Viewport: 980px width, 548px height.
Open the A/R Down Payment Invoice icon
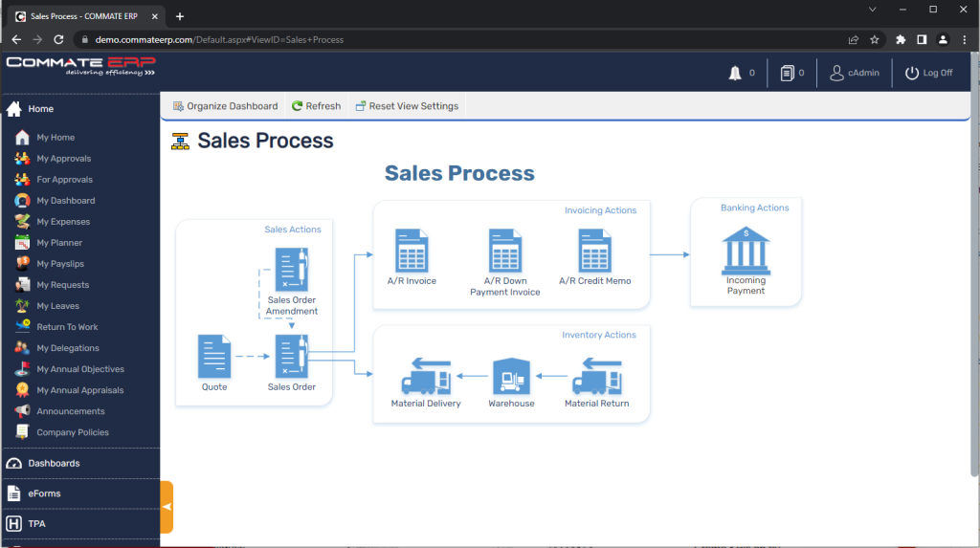click(504, 252)
